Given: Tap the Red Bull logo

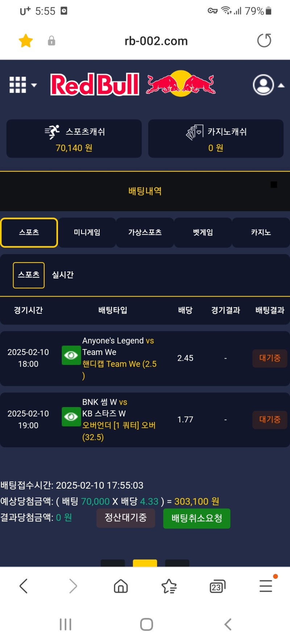Looking at the screenshot, I should 133,84.
